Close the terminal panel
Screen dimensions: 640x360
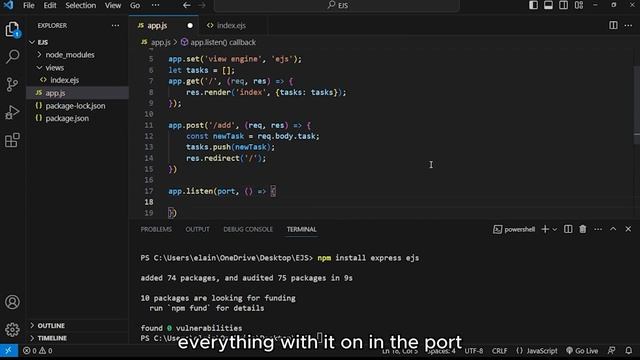click(x=628, y=229)
